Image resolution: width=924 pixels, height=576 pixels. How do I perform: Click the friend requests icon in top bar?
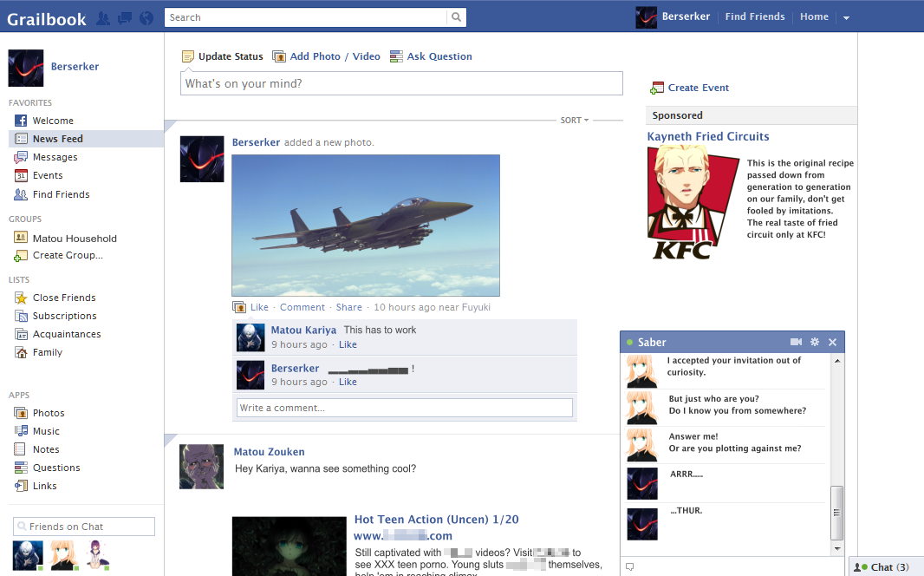[x=103, y=18]
